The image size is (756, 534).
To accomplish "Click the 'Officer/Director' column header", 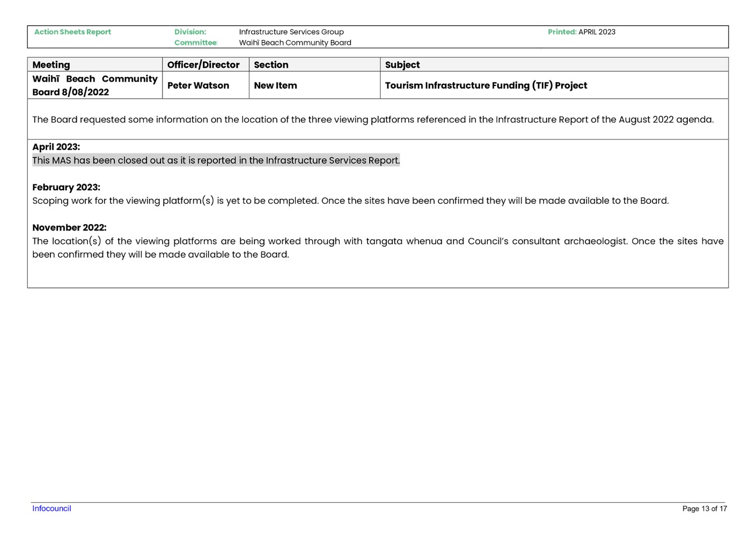I will click(206, 65).
